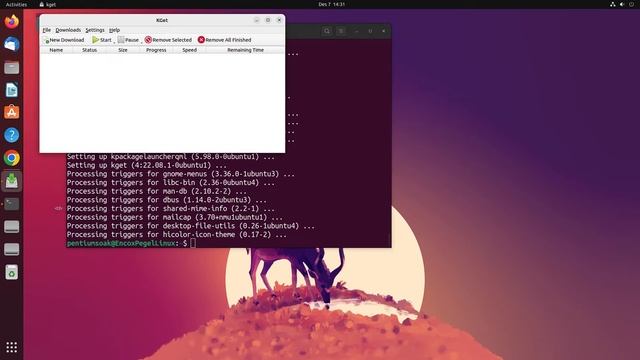Open the Downloads menu in KGet
640x360 pixels.
pyautogui.click(x=68, y=30)
